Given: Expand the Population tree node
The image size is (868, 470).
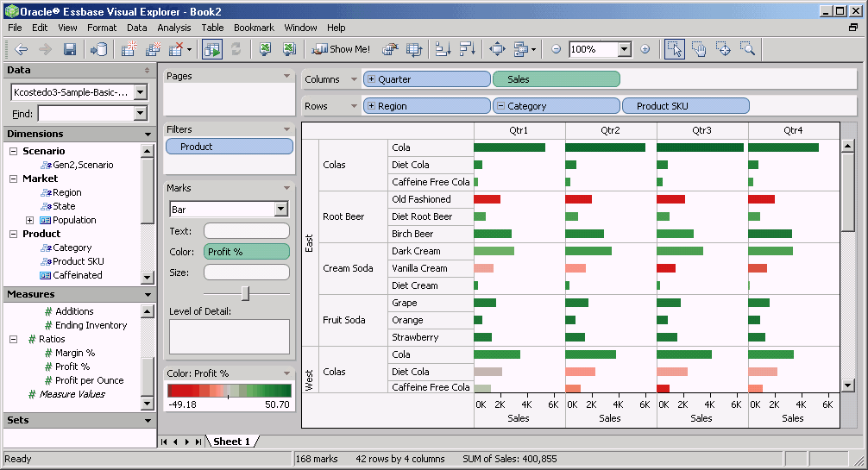Looking at the screenshot, I should [x=30, y=220].
